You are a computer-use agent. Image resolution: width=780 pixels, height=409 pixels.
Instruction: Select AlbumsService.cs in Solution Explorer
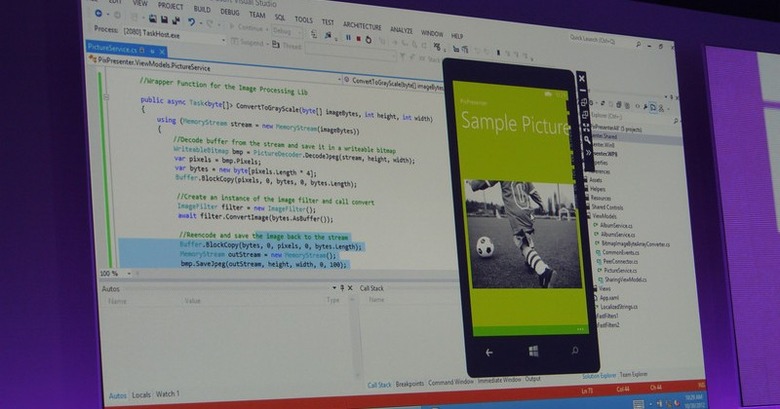point(614,234)
